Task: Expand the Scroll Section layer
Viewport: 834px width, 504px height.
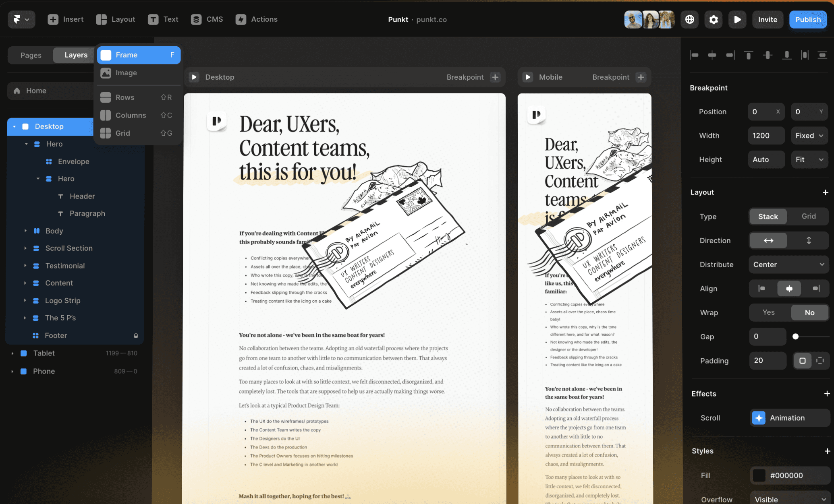Action: [25, 248]
